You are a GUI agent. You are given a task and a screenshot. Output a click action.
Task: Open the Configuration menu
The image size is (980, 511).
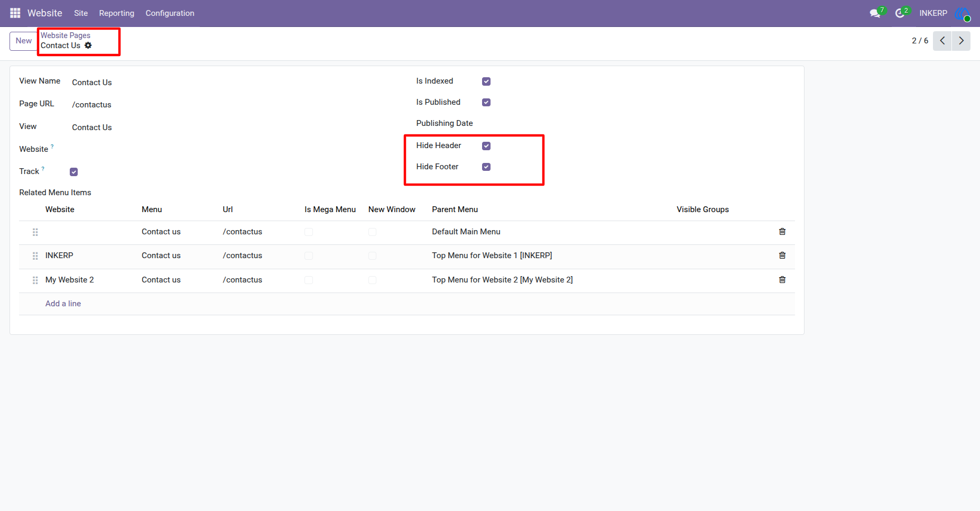pyautogui.click(x=170, y=13)
